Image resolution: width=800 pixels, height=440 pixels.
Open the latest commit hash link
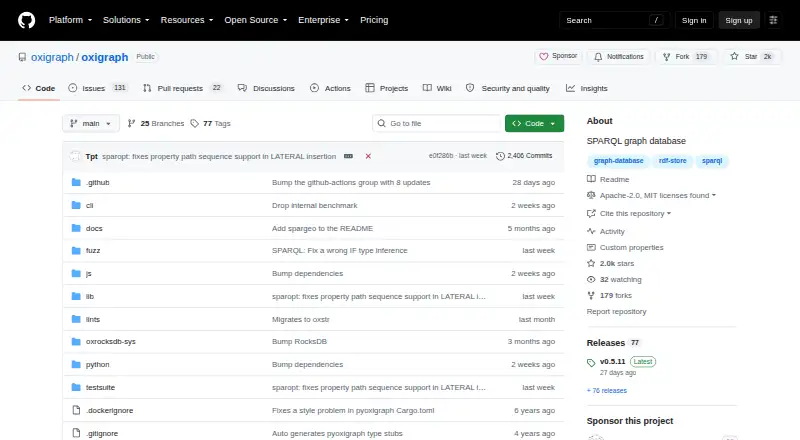[441, 156]
